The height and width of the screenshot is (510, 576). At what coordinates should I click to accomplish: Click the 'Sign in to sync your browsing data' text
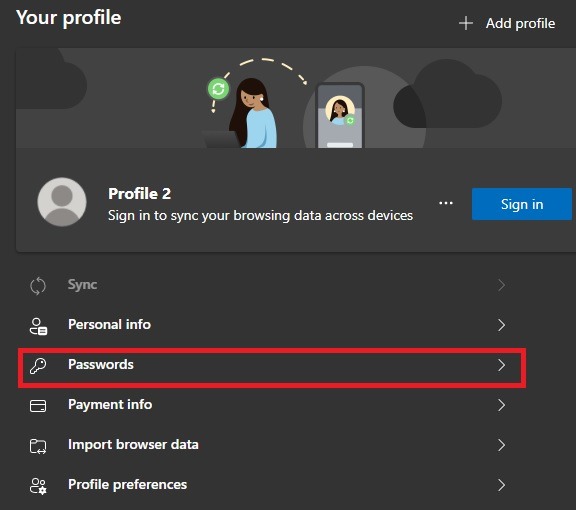tap(260, 216)
